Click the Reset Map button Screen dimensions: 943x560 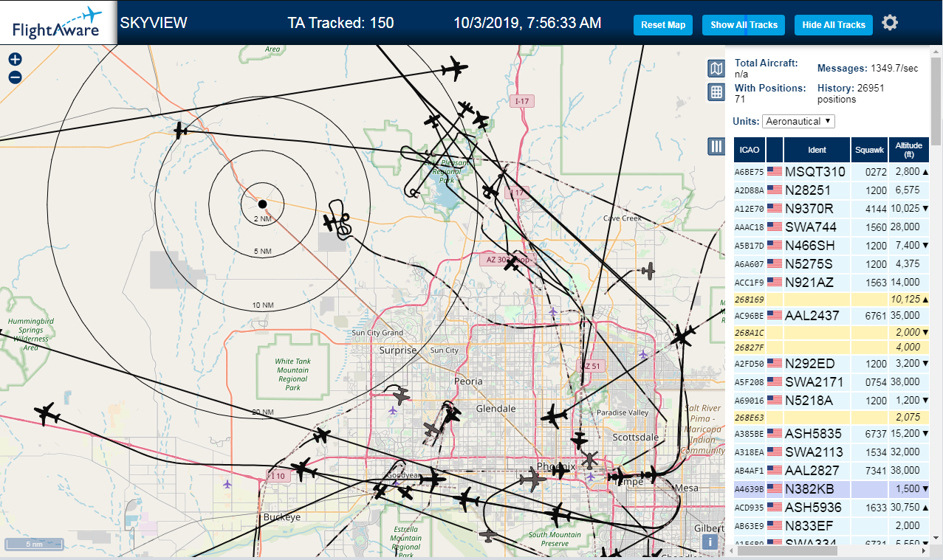pos(663,24)
